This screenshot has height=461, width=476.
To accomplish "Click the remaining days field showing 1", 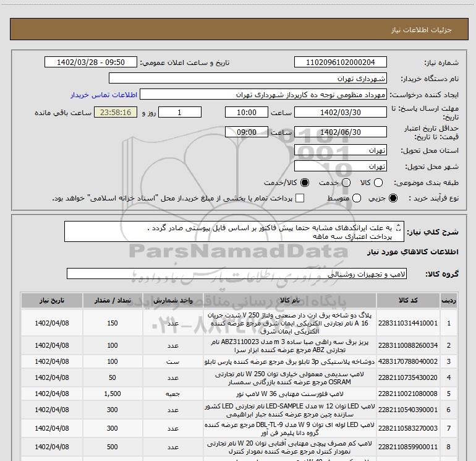I will coord(180,112).
